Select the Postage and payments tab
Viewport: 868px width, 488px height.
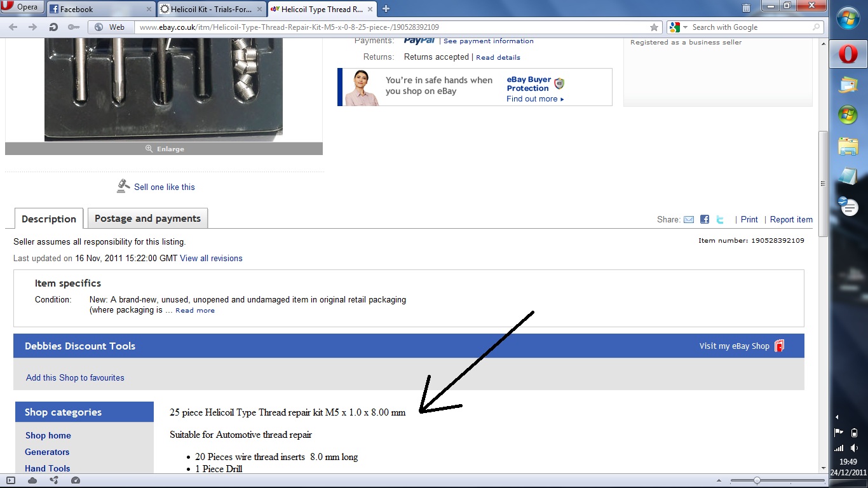(x=147, y=218)
